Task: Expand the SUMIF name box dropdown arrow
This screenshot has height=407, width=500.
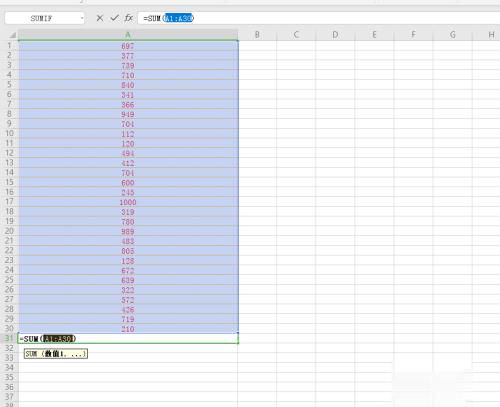Action: (82, 18)
